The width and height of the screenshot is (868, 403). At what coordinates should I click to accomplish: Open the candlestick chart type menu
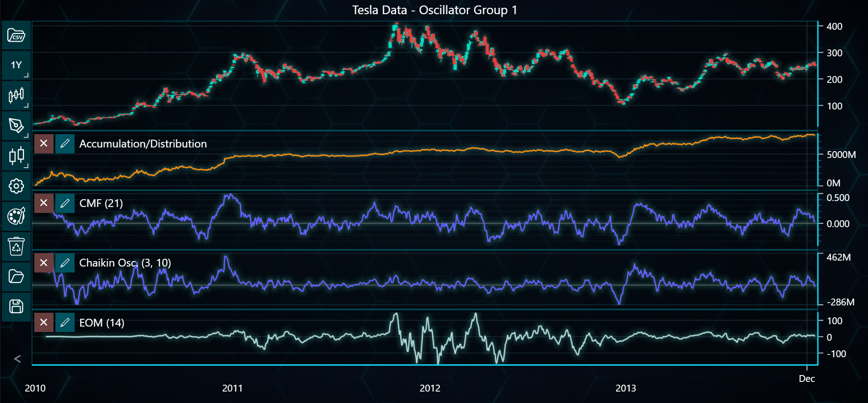16,96
